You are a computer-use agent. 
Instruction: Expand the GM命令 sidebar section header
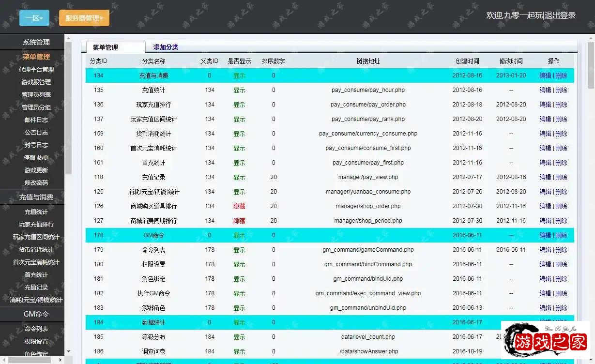click(x=36, y=314)
